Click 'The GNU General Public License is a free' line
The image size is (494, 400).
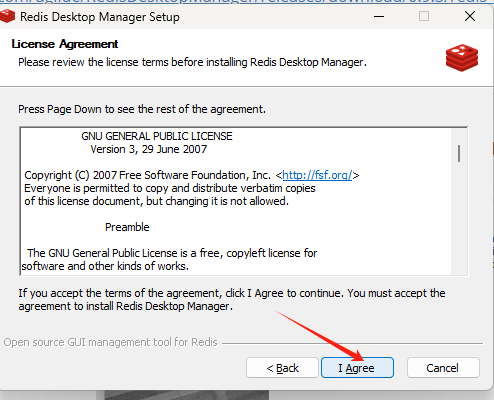coord(172,253)
